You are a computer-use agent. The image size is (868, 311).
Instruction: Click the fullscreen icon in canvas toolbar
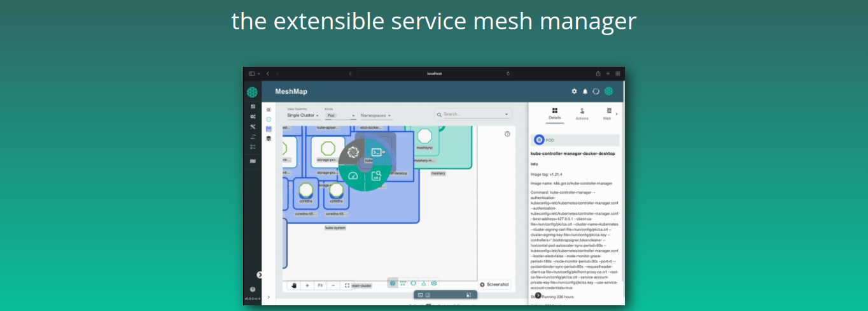(x=347, y=286)
